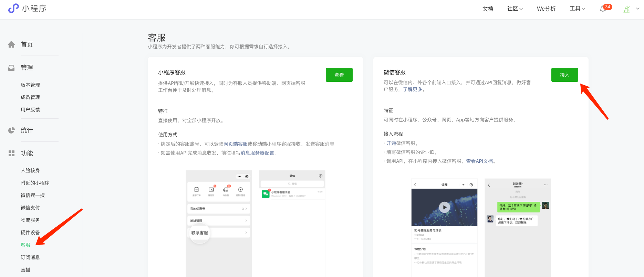Select 管理 section in sidebar
Viewport: 644px width, 277px height.
(27, 68)
